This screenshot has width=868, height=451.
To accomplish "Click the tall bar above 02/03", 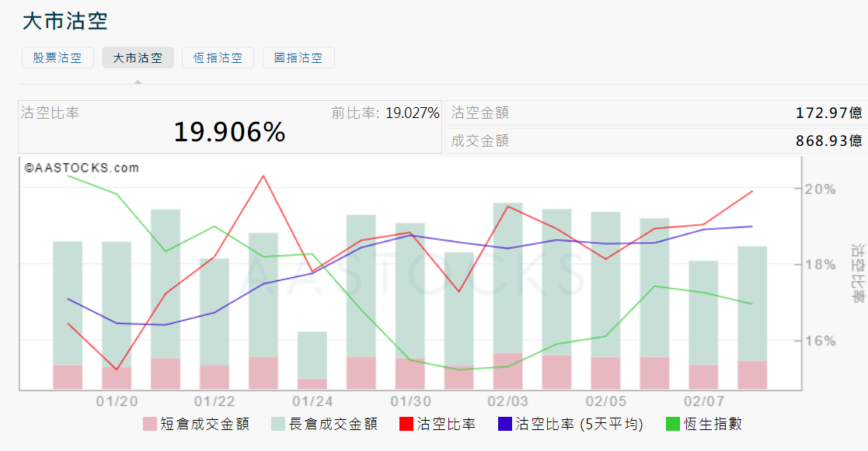I will click(x=507, y=279).
